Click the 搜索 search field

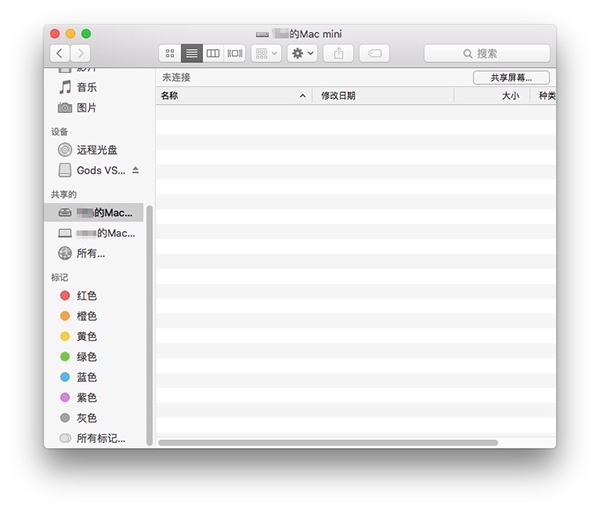tap(487, 53)
